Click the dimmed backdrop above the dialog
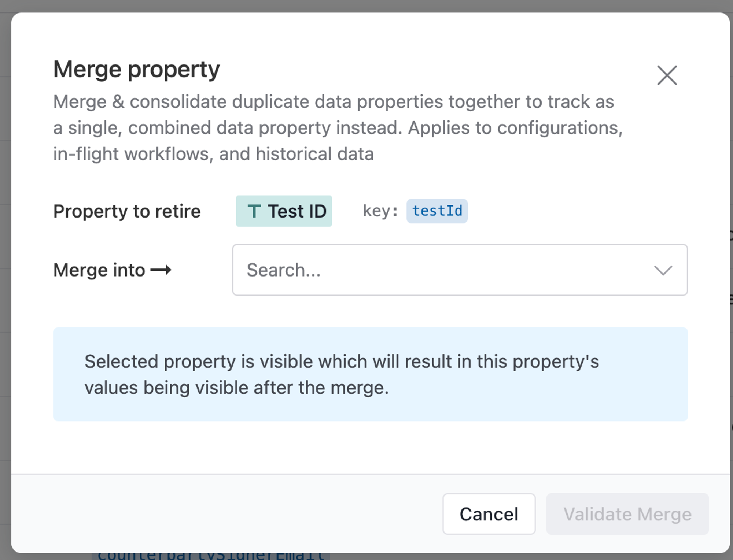The width and height of the screenshot is (733, 560). (x=366, y=6)
